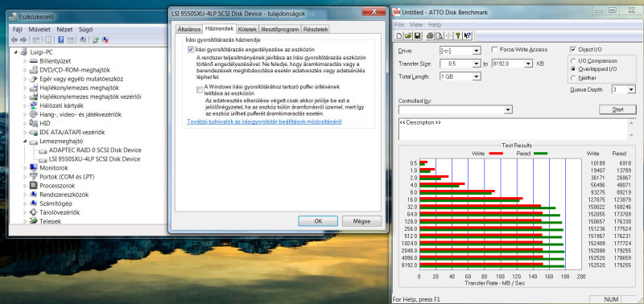Tick the Windows puffer ürítésének letiltása checkbox
Viewport: 644px width, 304px height.
tap(200, 90)
